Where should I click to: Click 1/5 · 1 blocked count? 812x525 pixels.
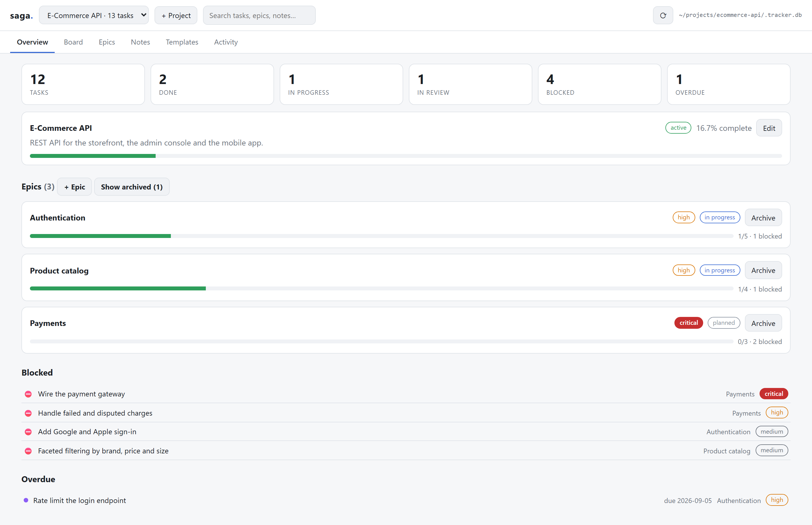(x=760, y=236)
